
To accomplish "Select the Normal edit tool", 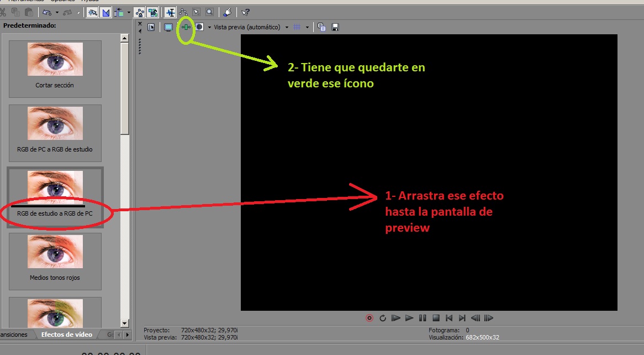I will tap(170, 12).
